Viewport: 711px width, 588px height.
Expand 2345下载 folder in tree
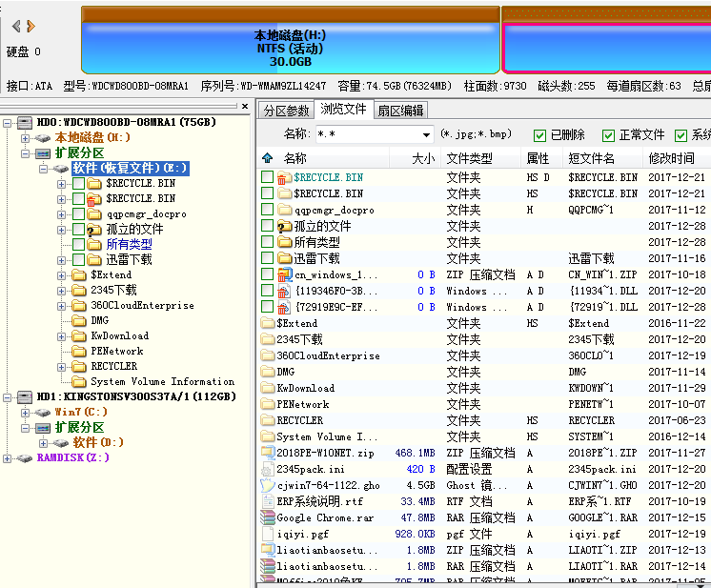point(61,291)
